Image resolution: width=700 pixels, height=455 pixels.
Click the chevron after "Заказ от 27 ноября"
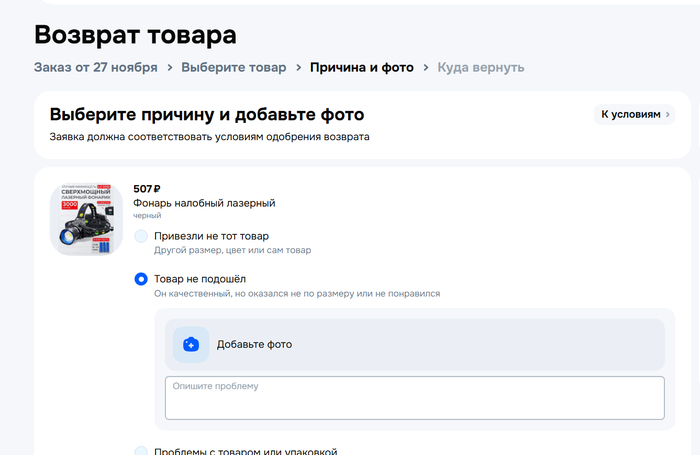pos(170,67)
